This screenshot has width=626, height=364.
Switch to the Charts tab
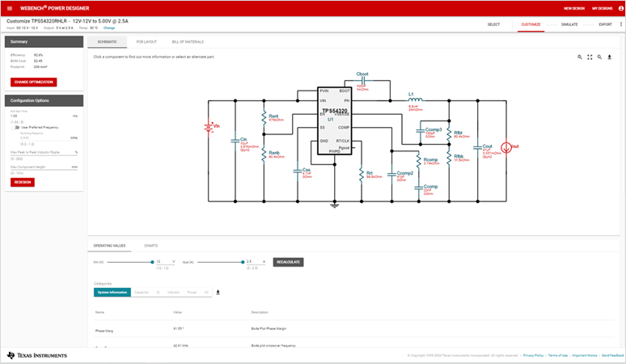(x=151, y=245)
